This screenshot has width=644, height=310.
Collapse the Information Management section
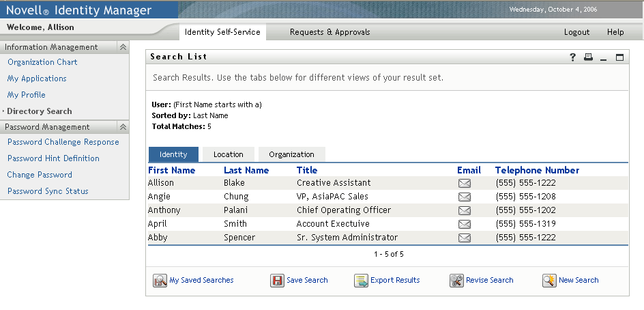tap(123, 47)
